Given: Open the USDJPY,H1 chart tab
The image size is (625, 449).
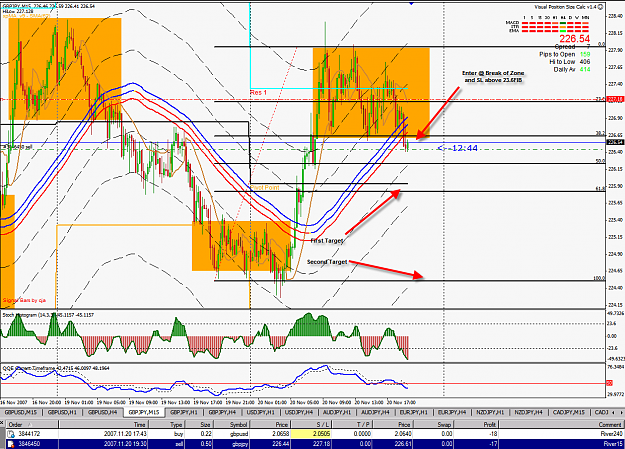Looking at the screenshot, I should tap(261, 412).
